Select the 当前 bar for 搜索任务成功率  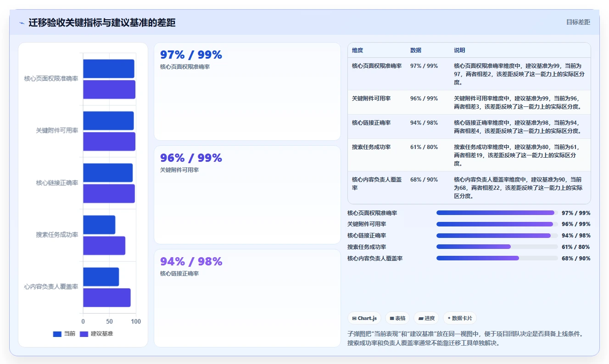coord(99,225)
